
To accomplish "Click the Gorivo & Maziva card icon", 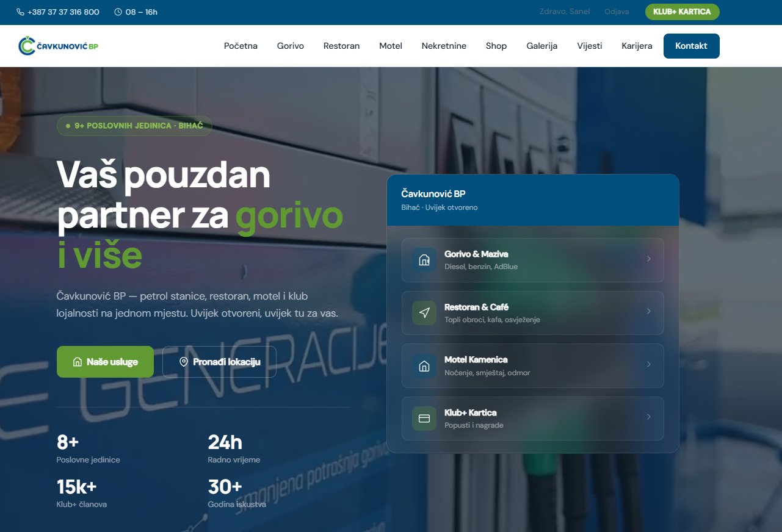I will point(424,260).
